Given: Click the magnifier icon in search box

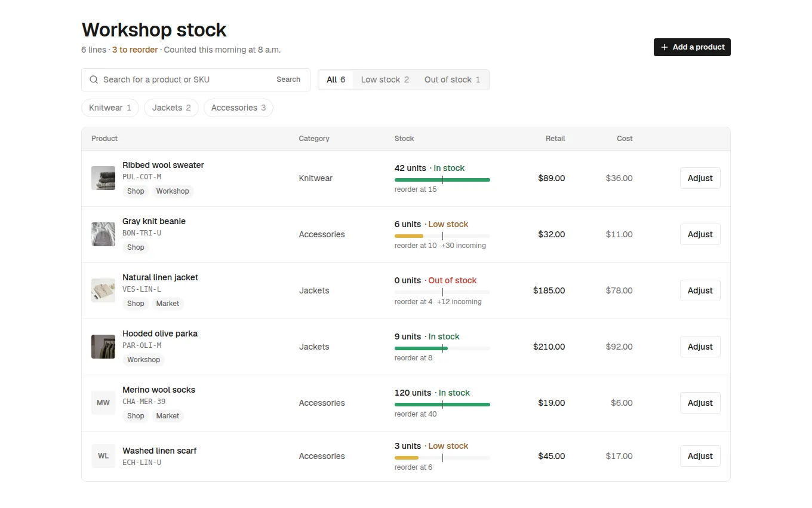Looking at the screenshot, I should click(x=94, y=79).
